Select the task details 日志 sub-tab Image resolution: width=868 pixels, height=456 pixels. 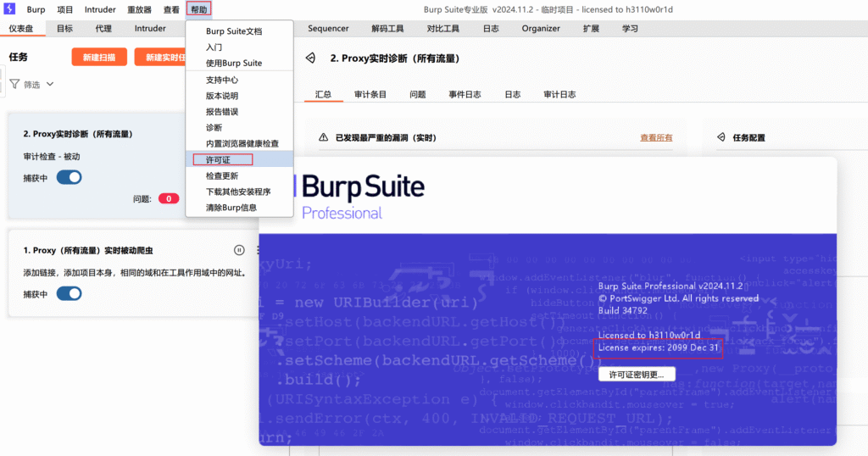click(513, 94)
